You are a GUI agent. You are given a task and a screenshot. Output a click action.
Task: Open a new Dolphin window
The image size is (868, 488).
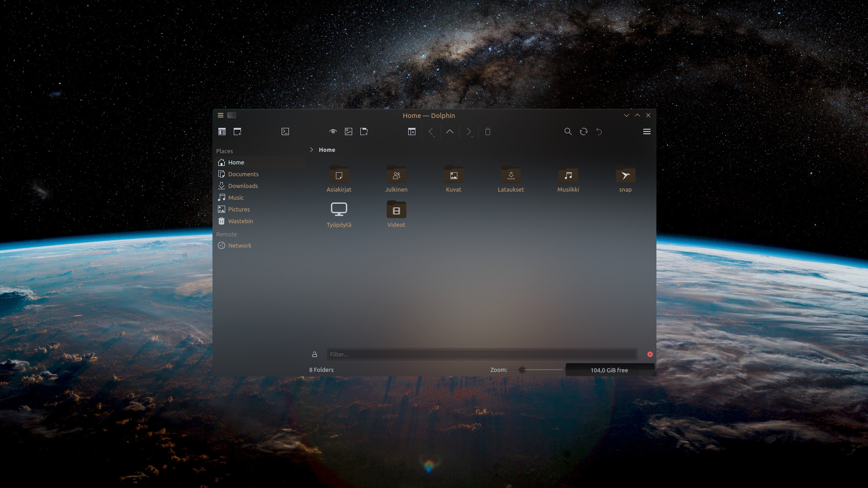tap(237, 131)
